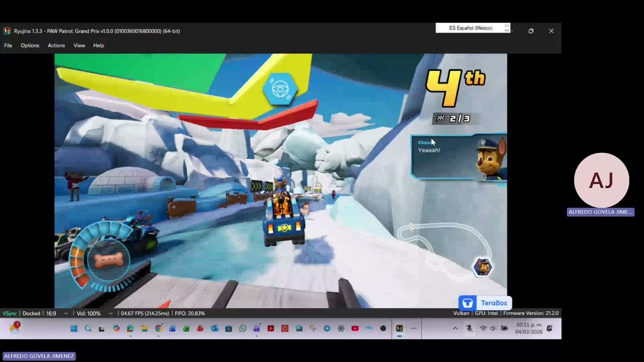This screenshot has width=644, height=362.
Task: Toggle Docked mode in status bar
Action: (x=31, y=313)
